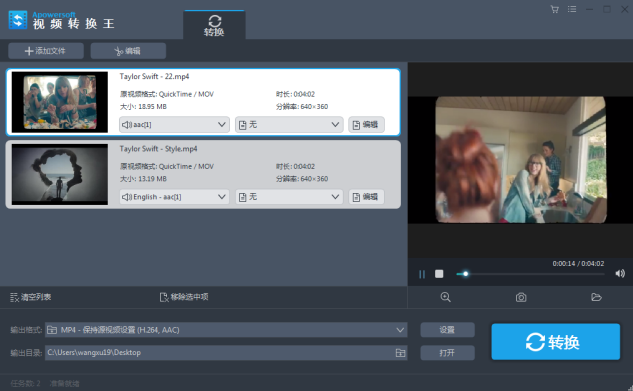
Task: Stop the video preview playback
Action: click(x=439, y=274)
